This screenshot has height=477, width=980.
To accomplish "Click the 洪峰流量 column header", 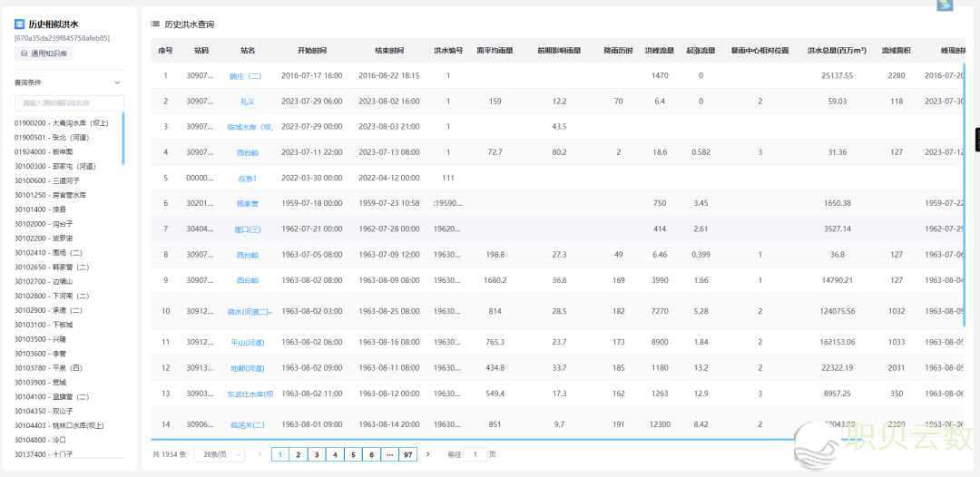I will click(660, 51).
